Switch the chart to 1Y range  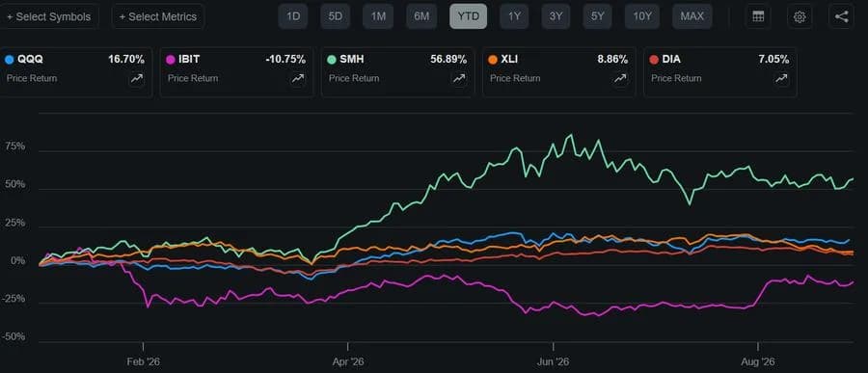tap(514, 16)
